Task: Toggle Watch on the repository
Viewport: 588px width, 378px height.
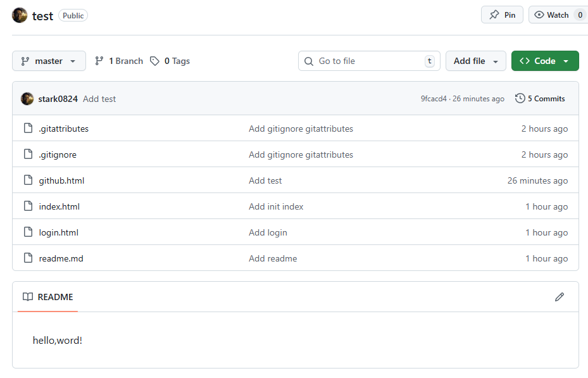Action: pos(551,15)
